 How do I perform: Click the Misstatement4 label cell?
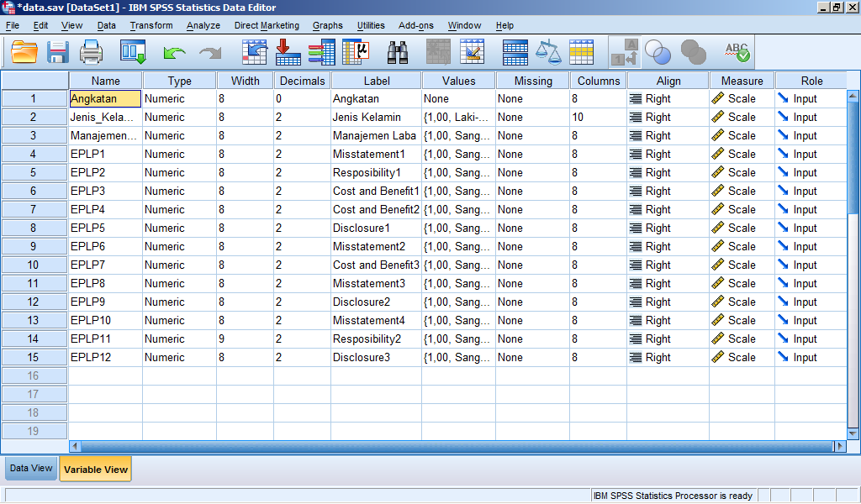(376, 320)
